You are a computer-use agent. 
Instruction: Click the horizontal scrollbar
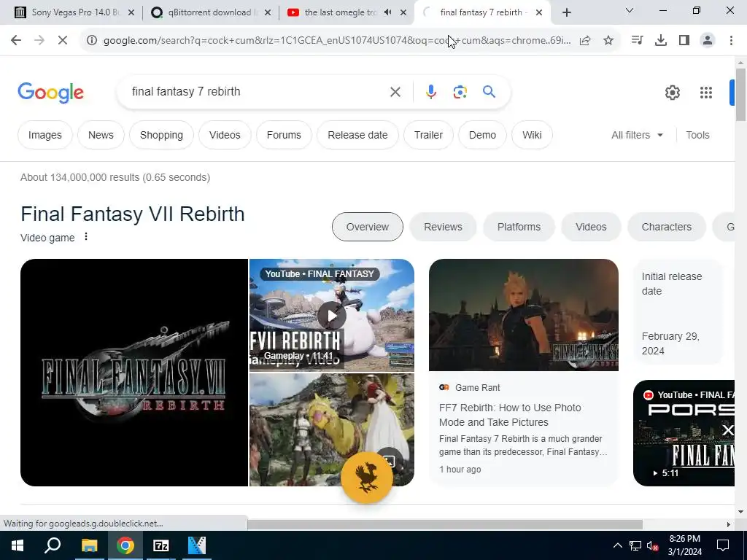coord(445,524)
